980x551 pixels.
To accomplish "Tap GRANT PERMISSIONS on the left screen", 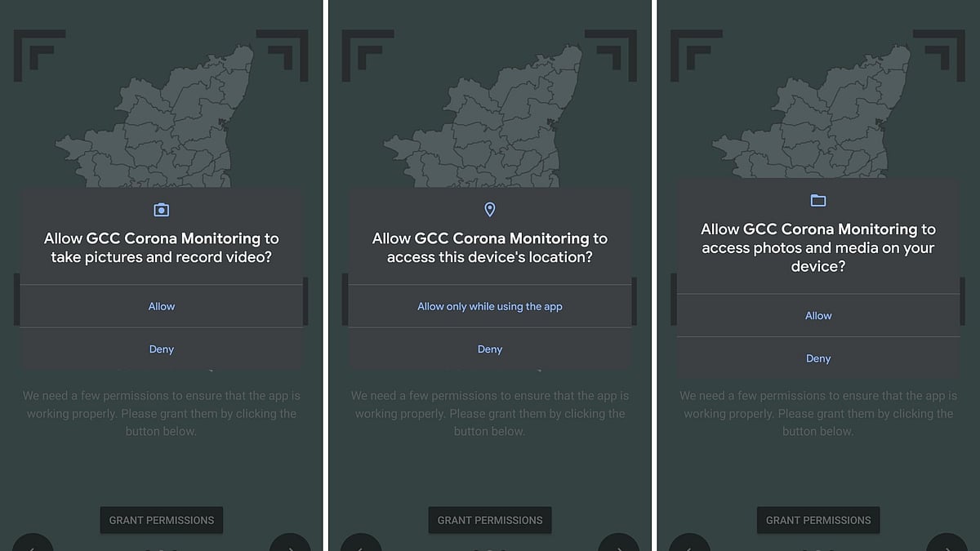I will pyautogui.click(x=162, y=520).
